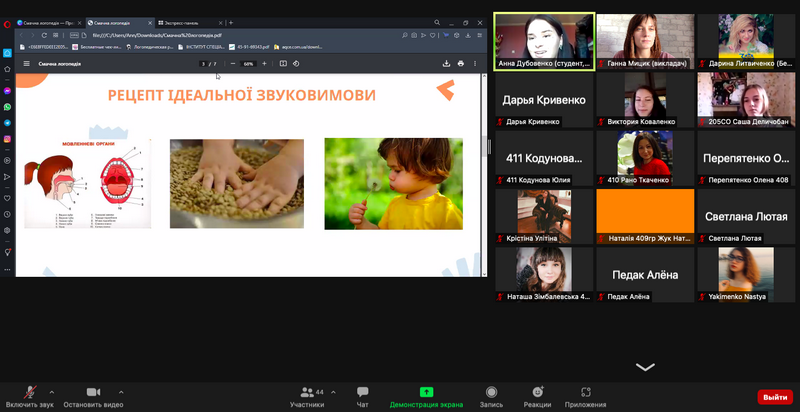Select 205СО Саша Деличобан video tile
The width and height of the screenshot is (800, 412).
coord(746,100)
